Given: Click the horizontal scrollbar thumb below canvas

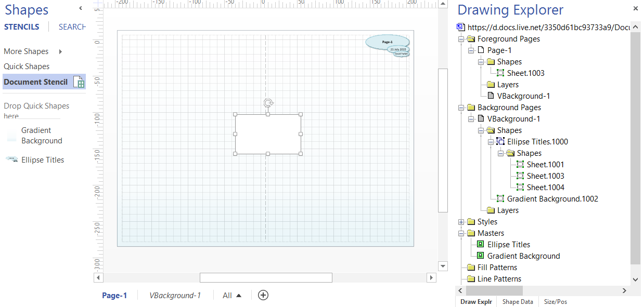Looking at the screenshot, I should tap(266, 278).
